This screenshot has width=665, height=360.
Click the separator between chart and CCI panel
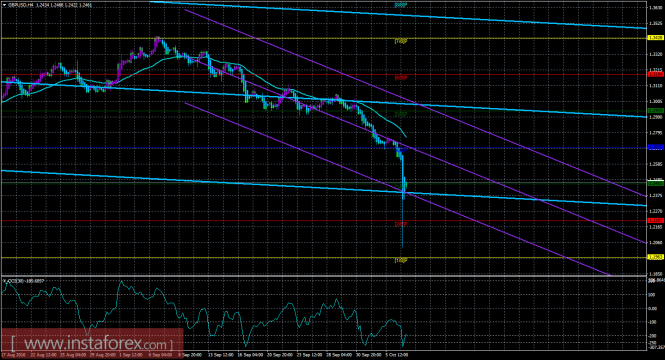tap(323, 277)
